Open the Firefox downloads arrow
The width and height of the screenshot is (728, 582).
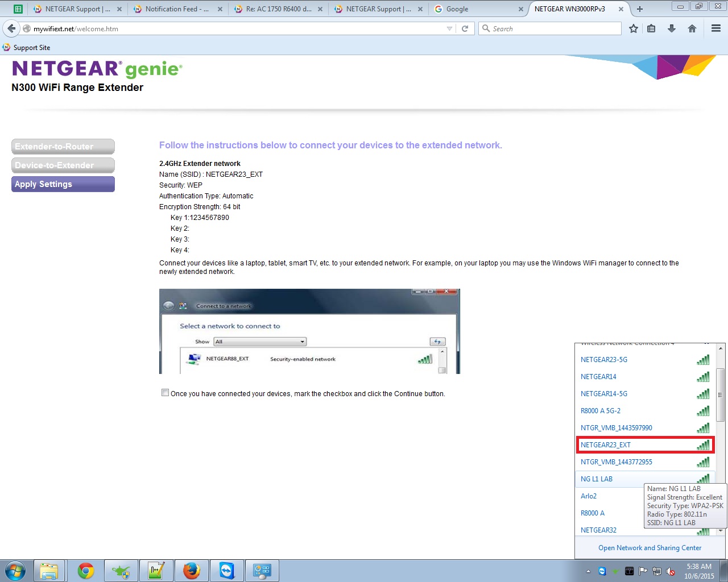coord(671,28)
